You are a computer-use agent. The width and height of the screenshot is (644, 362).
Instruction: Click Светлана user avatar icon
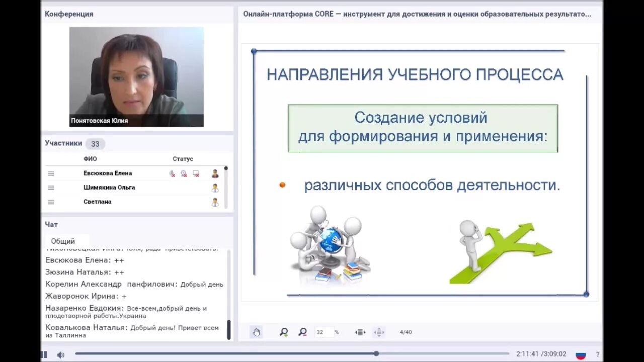point(215,202)
